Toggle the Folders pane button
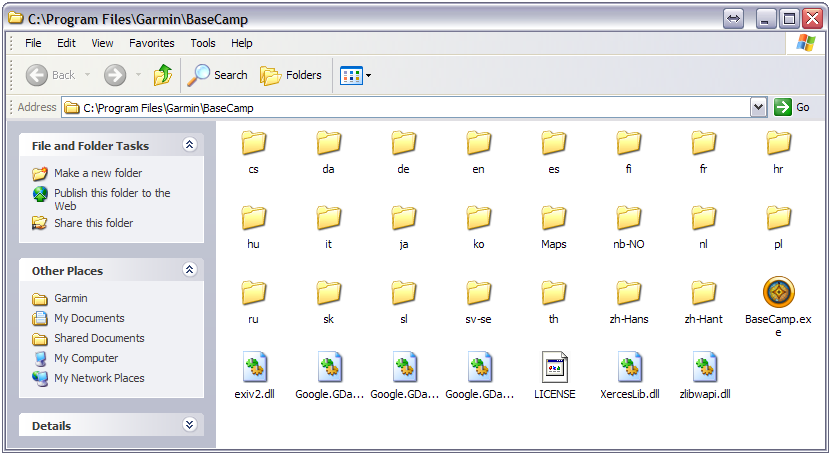This screenshot has width=831, height=454. 291,75
